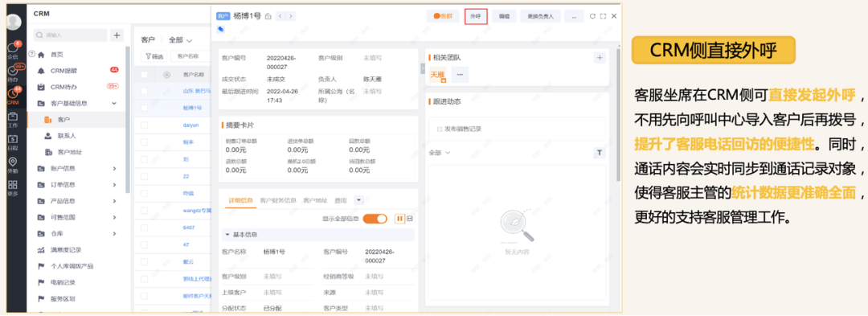Click the 筛选 filter button
868x316 pixels.
(x=154, y=56)
